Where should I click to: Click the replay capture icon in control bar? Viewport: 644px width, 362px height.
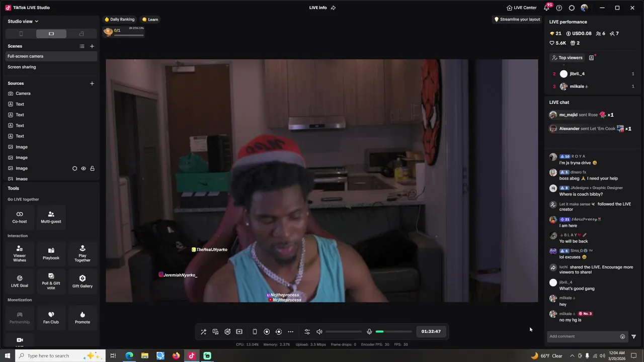[x=279, y=332]
